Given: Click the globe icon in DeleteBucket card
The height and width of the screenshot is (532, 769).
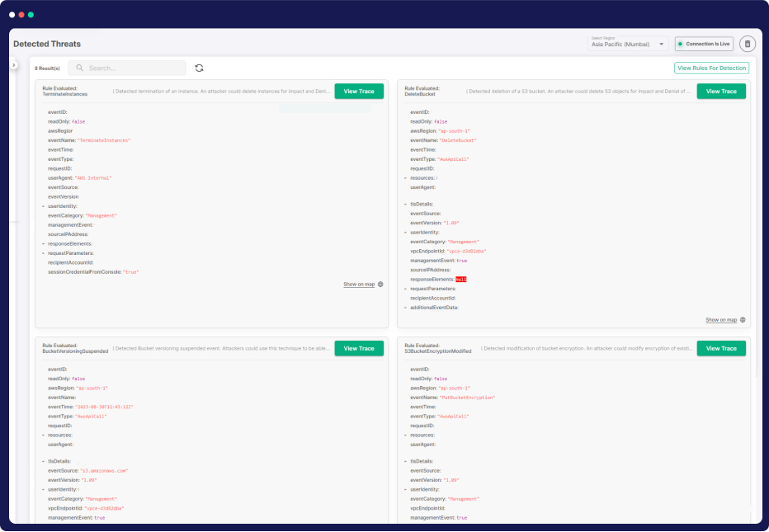Looking at the screenshot, I should coord(743,320).
